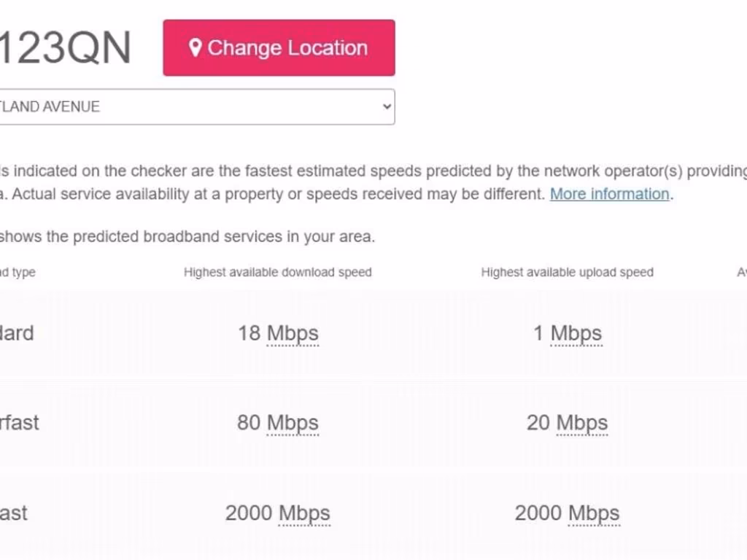Viewport: 747px width, 560px height.
Task: Click the 80 Mbps download speed value
Action: [278, 423]
